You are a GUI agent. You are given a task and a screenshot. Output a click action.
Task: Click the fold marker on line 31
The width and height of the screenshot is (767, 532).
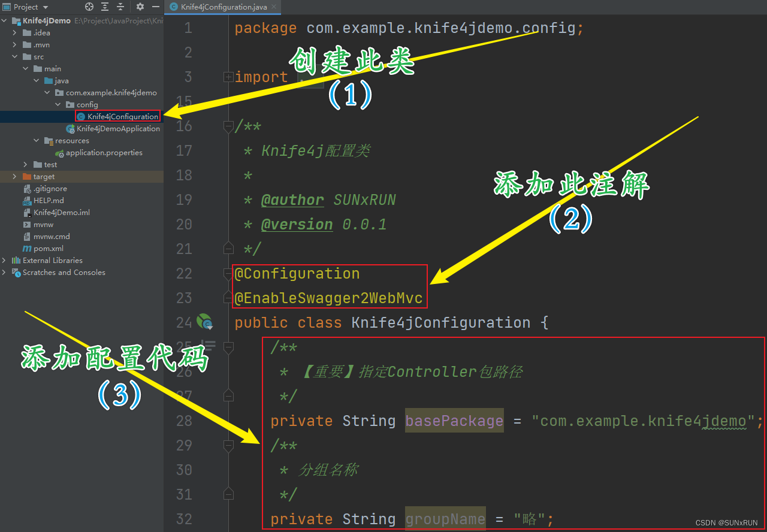click(228, 494)
